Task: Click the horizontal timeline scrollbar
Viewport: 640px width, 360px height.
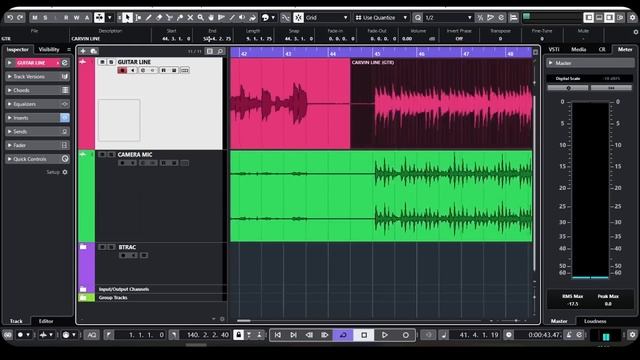Action: click(243, 321)
